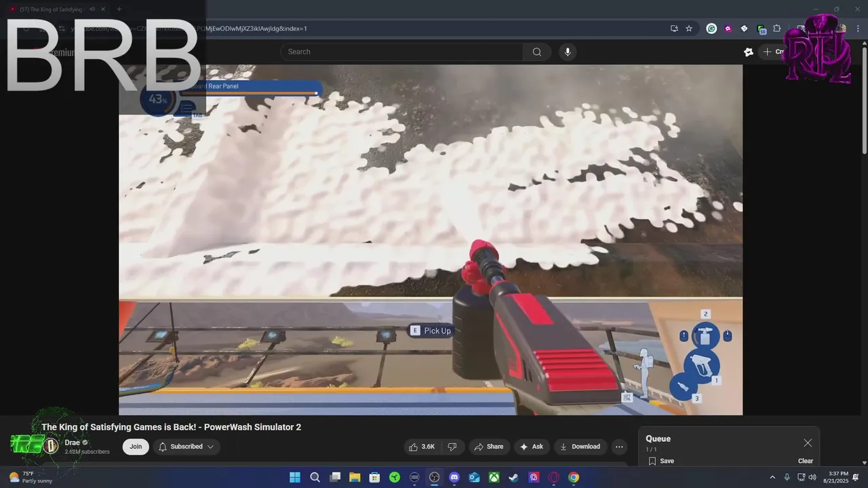Screen dimensions: 868x488
Task: Open the Xbox app from the taskbar
Action: coord(494,477)
